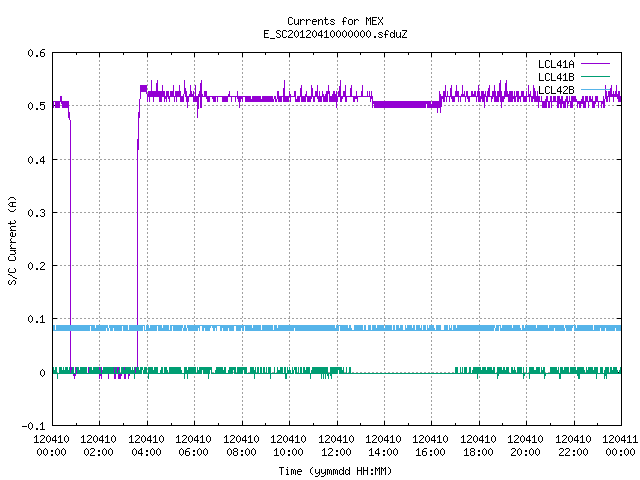Select the LCL42B legend label

point(556,90)
